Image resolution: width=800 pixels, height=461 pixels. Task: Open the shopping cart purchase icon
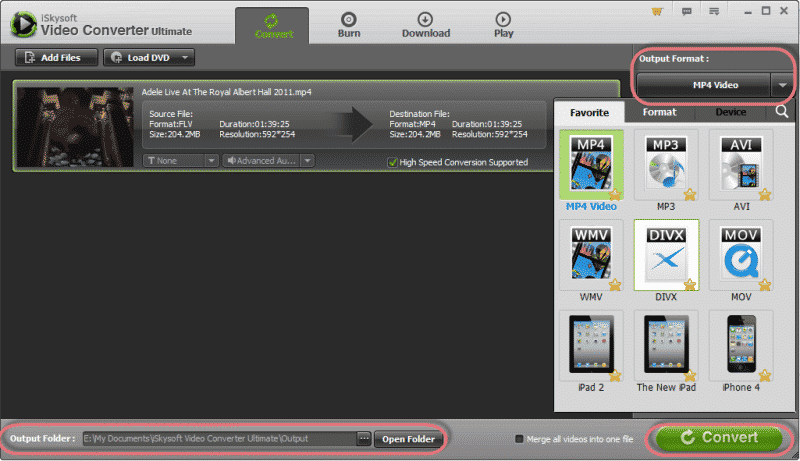[657, 12]
